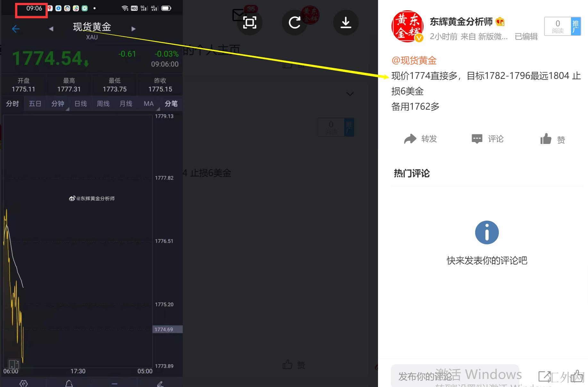Image resolution: width=588 pixels, height=387 pixels.
Task: Click the download image icon
Action: click(346, 22)
